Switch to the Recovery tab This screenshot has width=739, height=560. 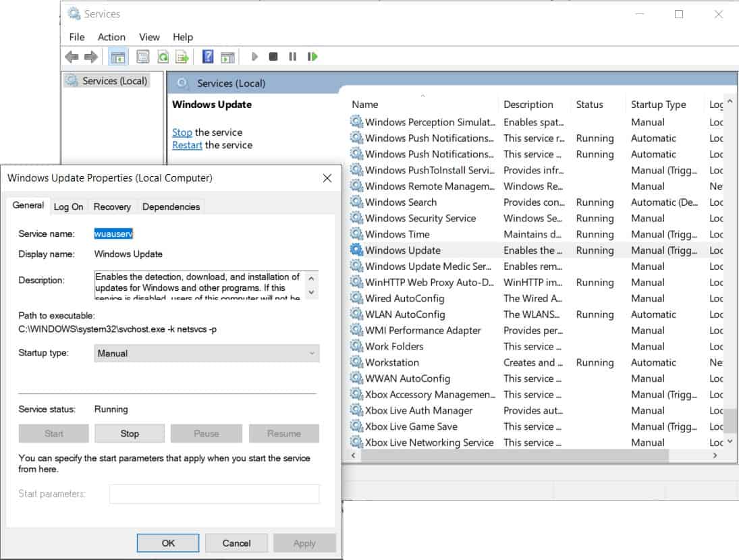click(x=112, y=206)
